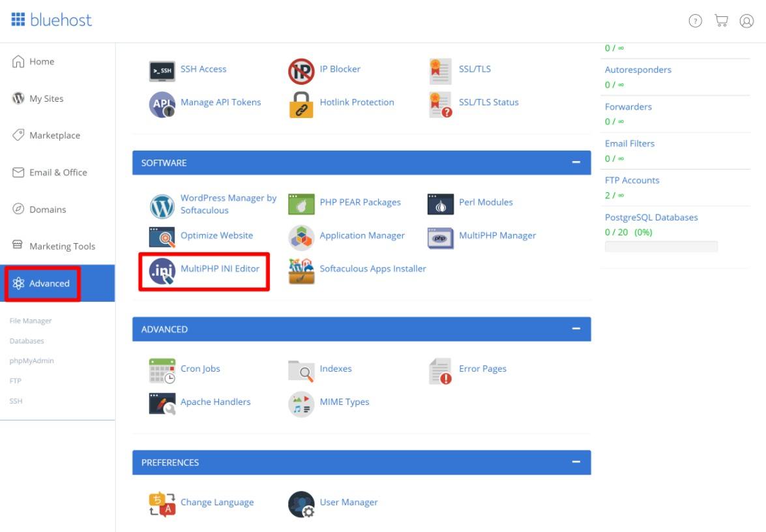
Task: Open the Application Manager icon
Action: [301, 237]
